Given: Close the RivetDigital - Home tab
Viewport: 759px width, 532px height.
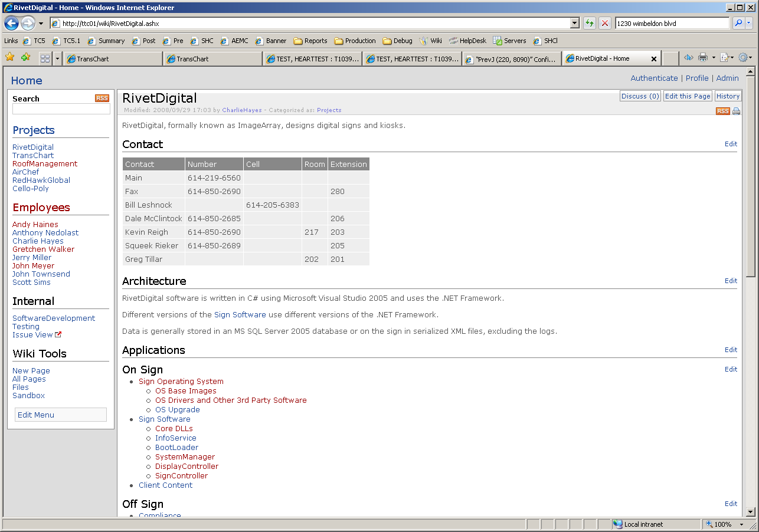Looking at the screenshot, I should click(x=653, y=59).
